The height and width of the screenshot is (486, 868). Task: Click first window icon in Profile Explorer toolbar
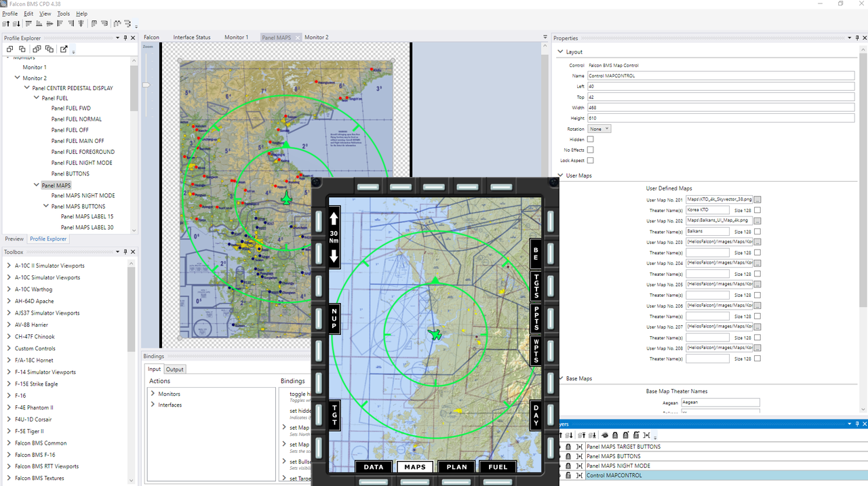9,49
